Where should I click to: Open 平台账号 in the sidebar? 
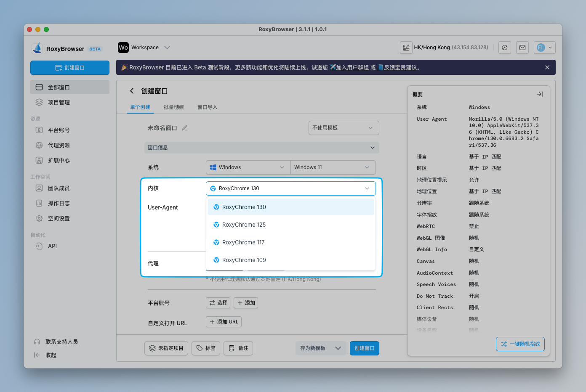tap(70, 130)
